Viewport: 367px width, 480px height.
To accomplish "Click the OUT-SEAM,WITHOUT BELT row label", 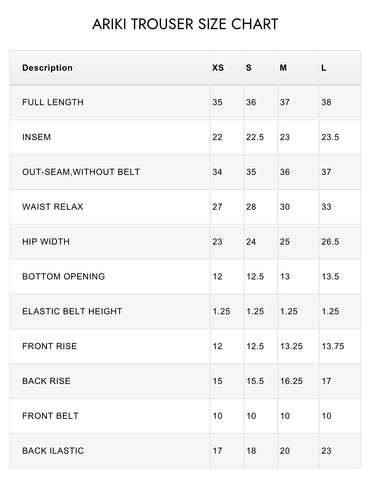I will coord(81,172).
